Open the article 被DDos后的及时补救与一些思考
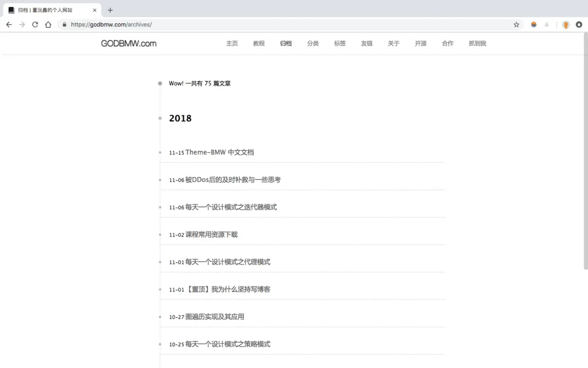 (233, 179)
